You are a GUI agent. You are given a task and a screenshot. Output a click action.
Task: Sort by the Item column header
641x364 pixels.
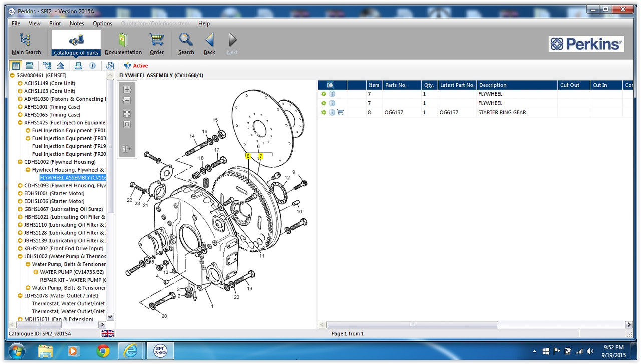tap(374, 85)
